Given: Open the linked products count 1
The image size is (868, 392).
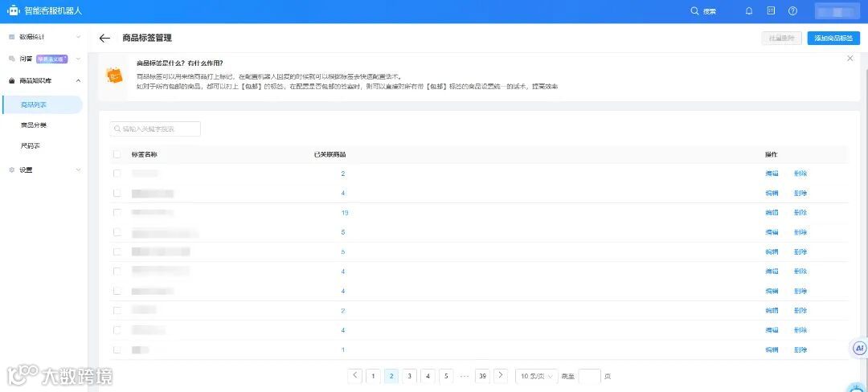Looking at the screenshot, I should point(343,350).
